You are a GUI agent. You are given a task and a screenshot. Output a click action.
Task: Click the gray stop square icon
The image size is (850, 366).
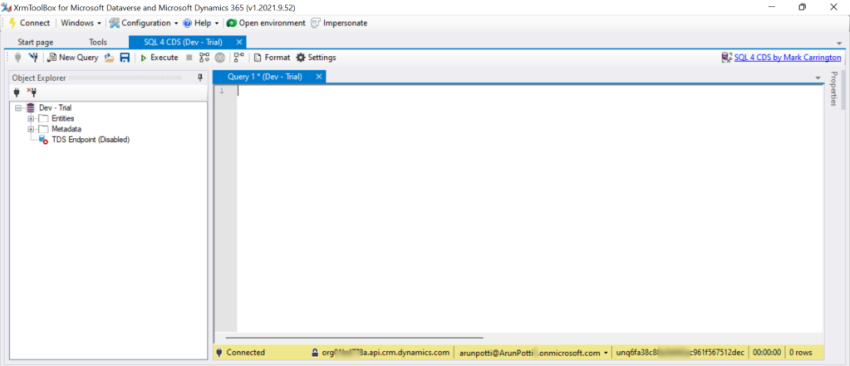(189, 57)
